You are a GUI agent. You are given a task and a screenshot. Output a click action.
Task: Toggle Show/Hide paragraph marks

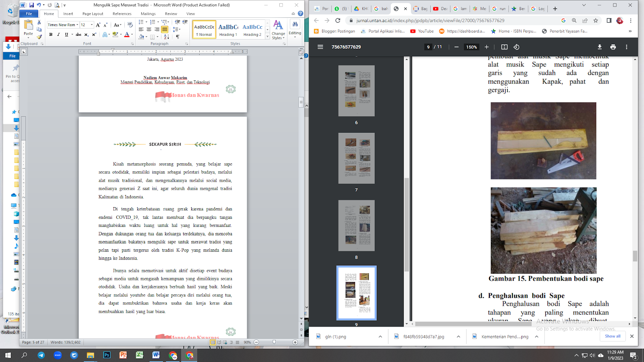click(178, 37)
